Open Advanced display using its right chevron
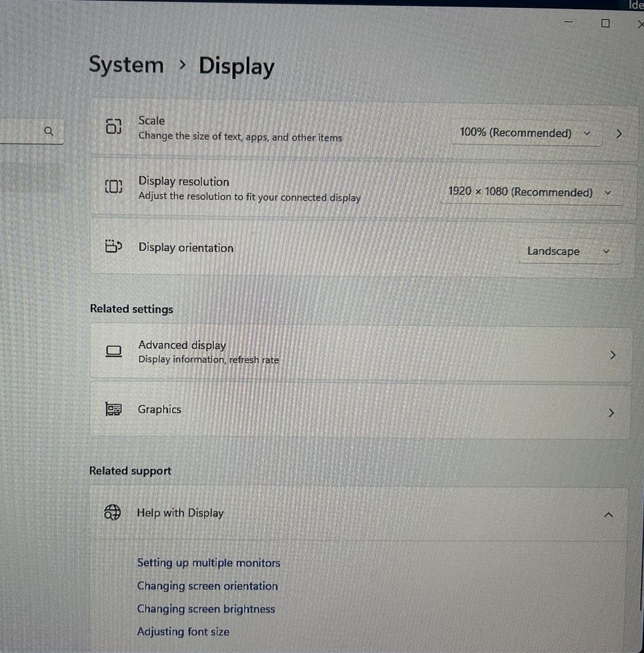The width and height of the screenshot is (644, 653). pyautogui.click(x=612, y=355)
